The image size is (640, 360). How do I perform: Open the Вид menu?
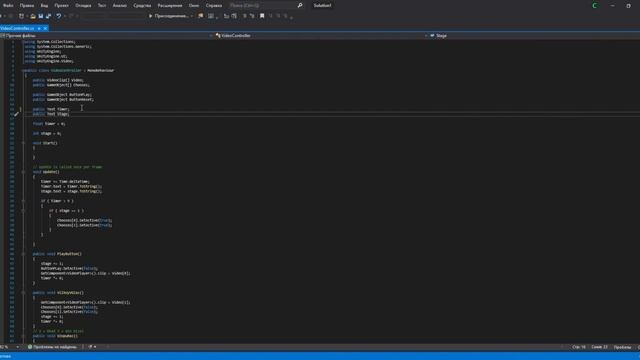[44, 6]
